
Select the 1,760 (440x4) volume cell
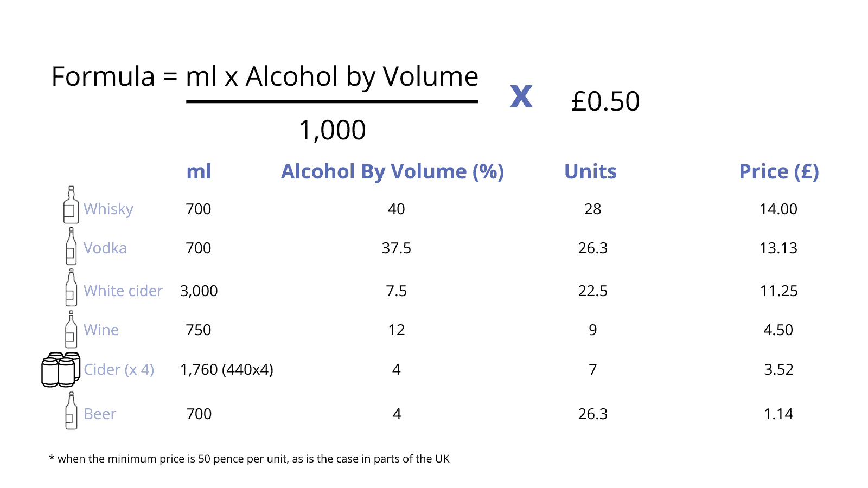coord(227,370)
